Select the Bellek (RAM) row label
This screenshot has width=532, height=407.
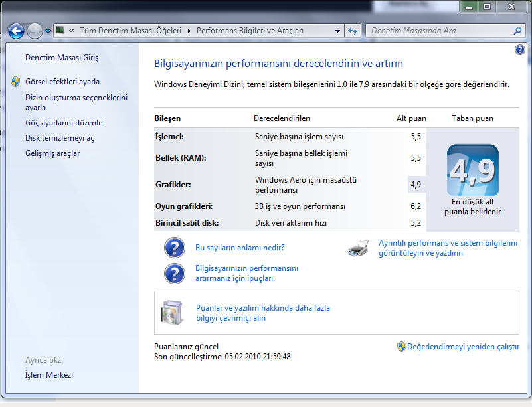[x=181, y=158]
